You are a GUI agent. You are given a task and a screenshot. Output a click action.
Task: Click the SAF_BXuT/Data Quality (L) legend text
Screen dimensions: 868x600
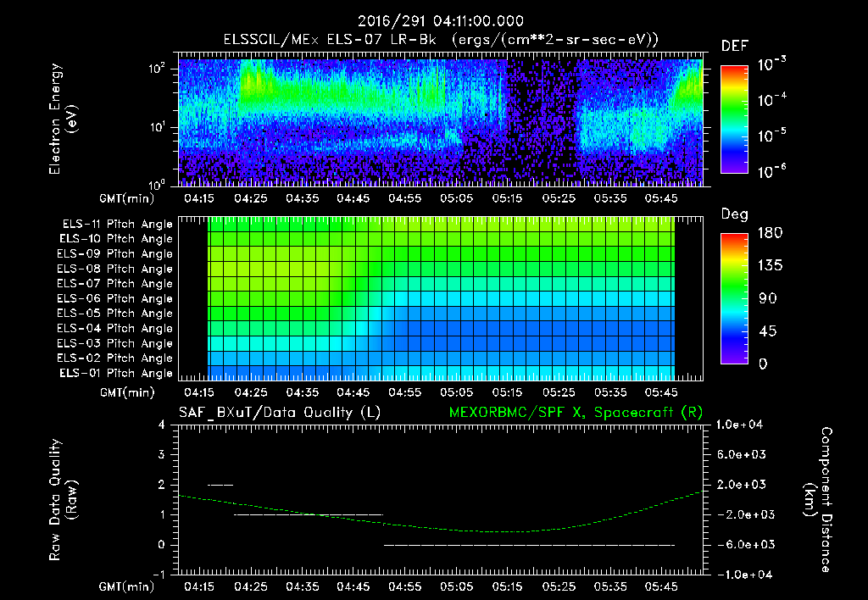280,413
